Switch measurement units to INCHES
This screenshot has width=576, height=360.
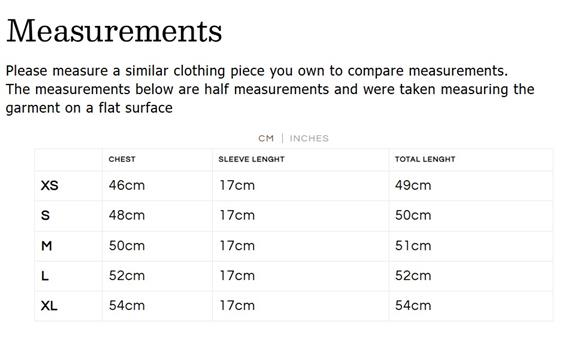pos(309,138)
